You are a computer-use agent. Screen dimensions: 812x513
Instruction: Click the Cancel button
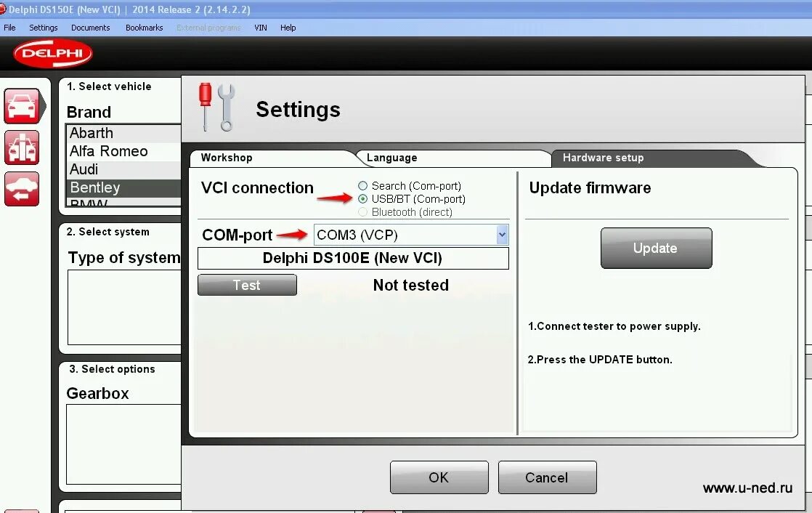[547, 477]
